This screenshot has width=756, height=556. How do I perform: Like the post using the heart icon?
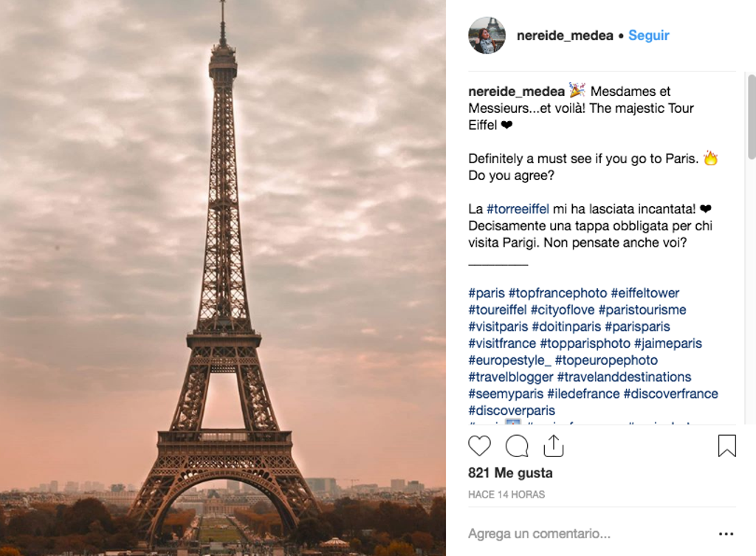479,446
